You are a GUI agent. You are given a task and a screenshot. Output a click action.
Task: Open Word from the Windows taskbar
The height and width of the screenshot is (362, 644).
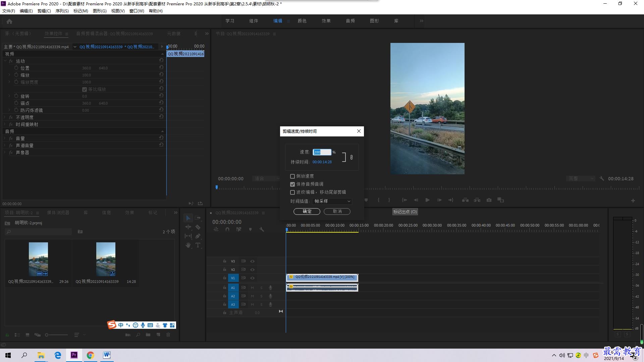107,355
